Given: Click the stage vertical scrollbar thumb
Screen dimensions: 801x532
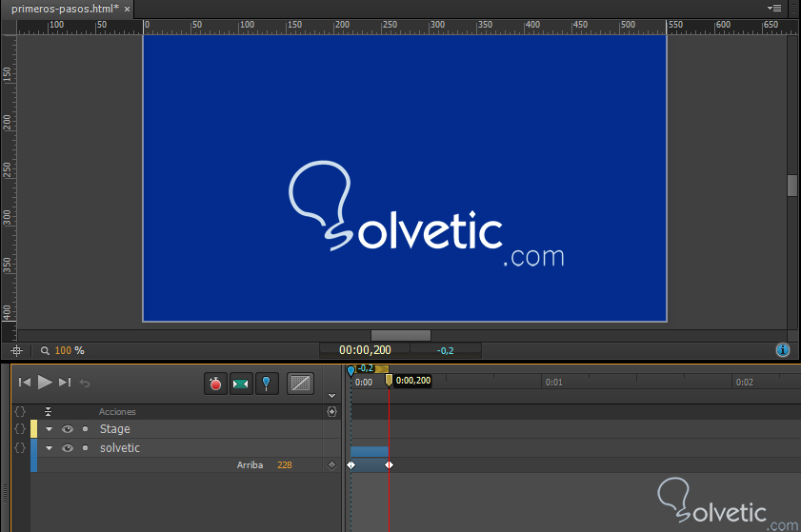Looking at the screenshot, I should (x=792, y=186).
